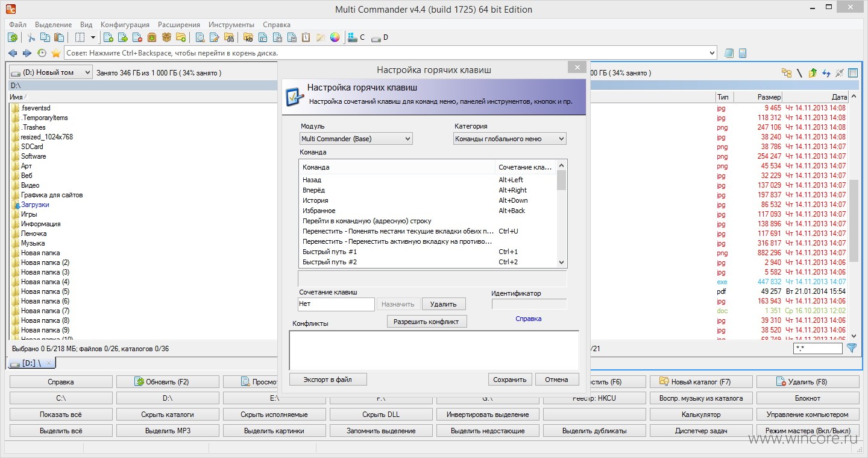Open the favorites star icon
Screen dimensions: 868x458
(x=56, y=53)
